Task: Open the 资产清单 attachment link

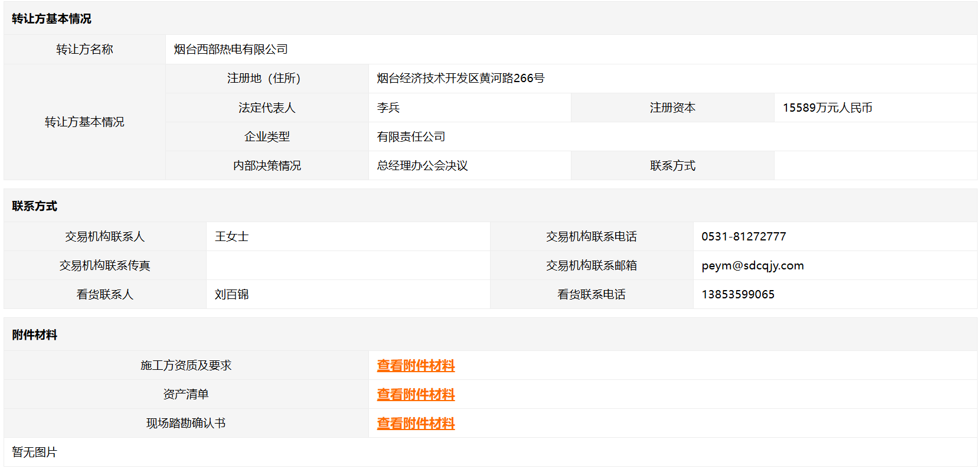Action: pyautogui.click(x=416, y=395)
